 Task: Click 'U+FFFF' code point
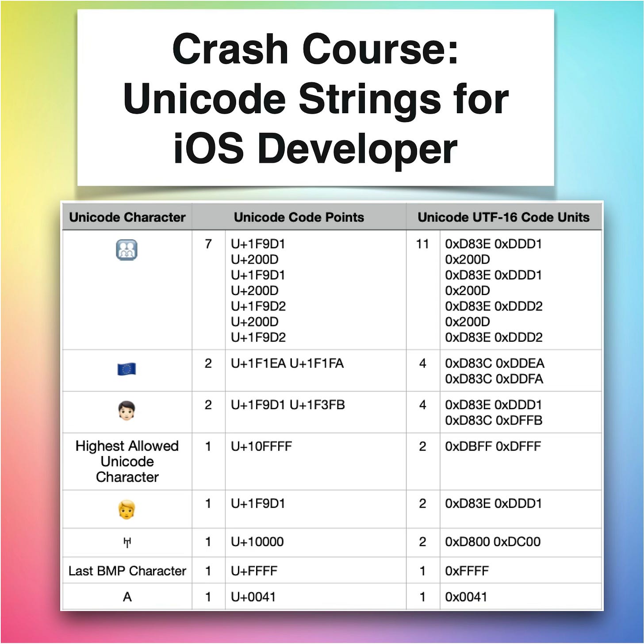254,571
